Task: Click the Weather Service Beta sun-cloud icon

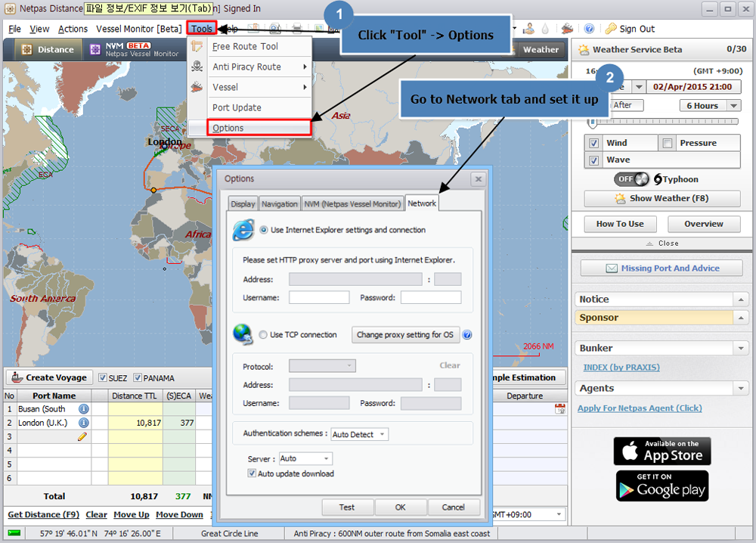Action: click(x=584, y=49)
